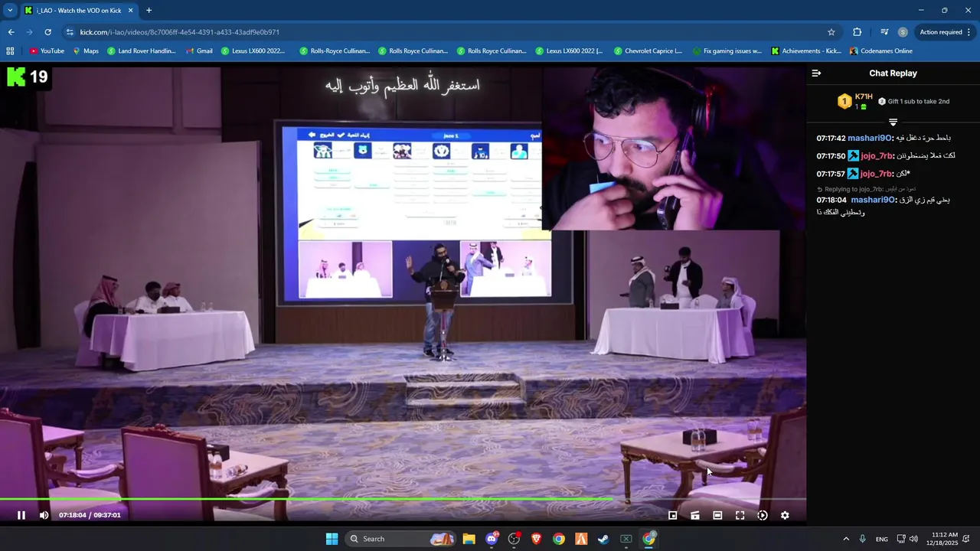Open the Chrome profile avatar
The image size is (980, 551).
903,32
